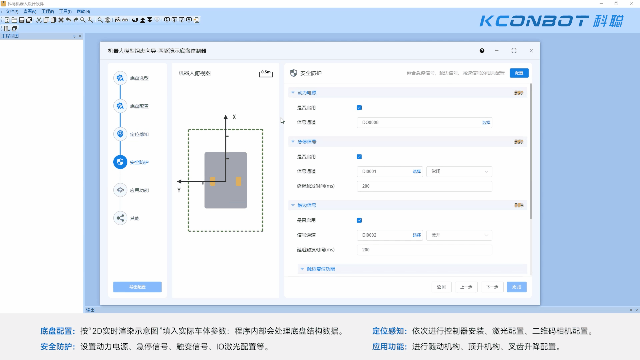Collapse the power supply section chevron
The width and height of the screenshot is (640, 360).
293,93
